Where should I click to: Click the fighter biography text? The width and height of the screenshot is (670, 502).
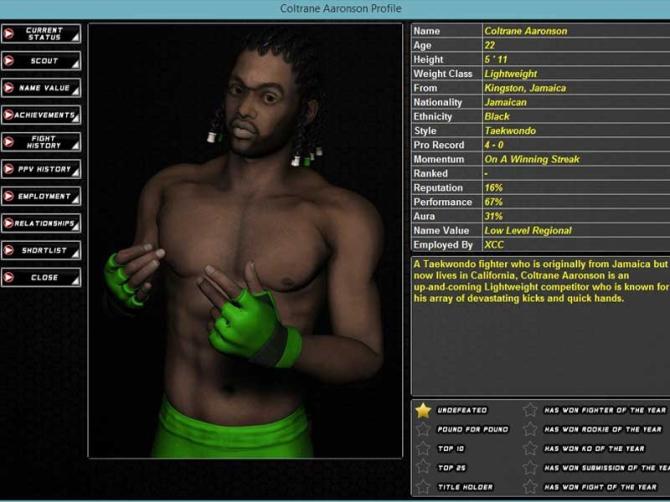point(540,281)
